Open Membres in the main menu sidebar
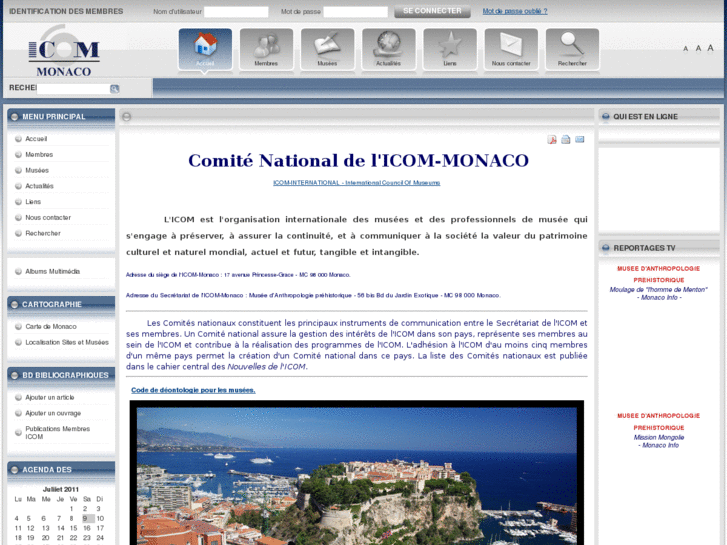 [x=39, y=154]
